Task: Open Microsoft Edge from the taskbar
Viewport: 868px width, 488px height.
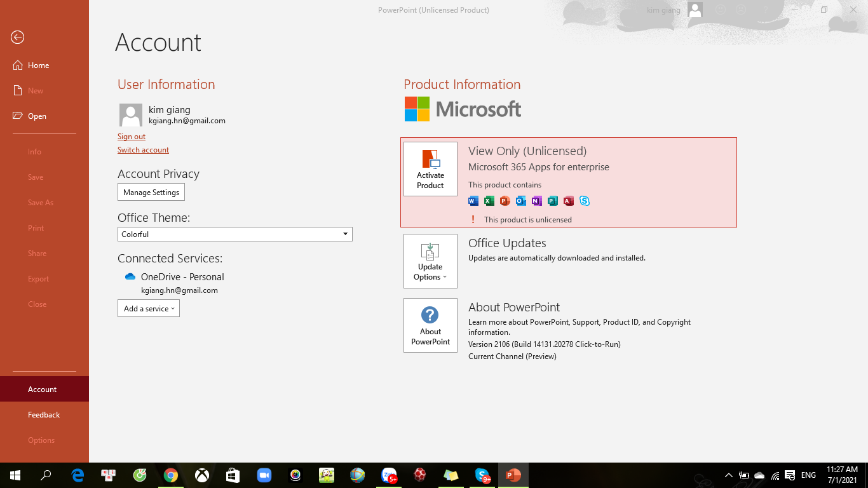Action: pyautogui.click(x=78, y=475)
